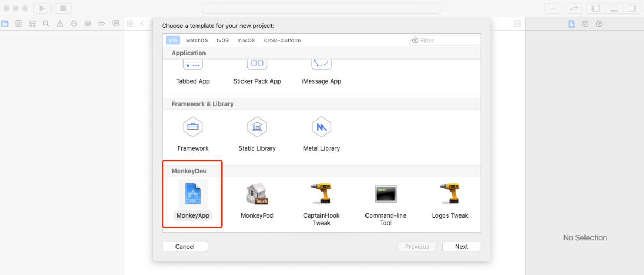This screenshot has height=275, width=644.
Task: Open the Breakpoint navigator
Action: point(102,24)
